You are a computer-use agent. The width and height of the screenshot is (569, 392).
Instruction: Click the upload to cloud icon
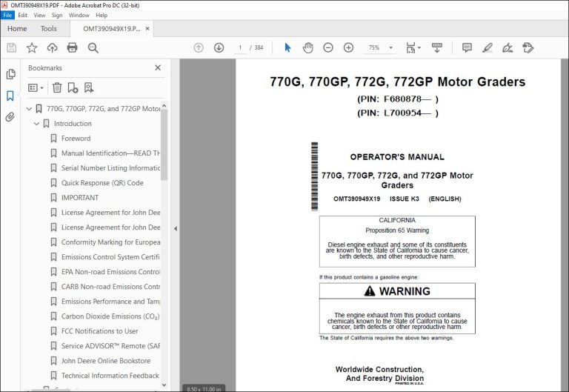(53, 47)
